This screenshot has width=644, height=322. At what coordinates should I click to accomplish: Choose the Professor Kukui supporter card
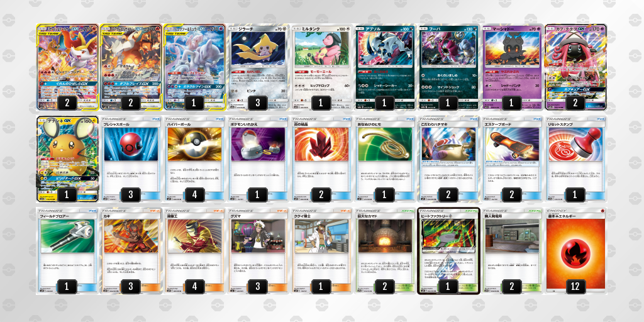[x=321, y=251]
